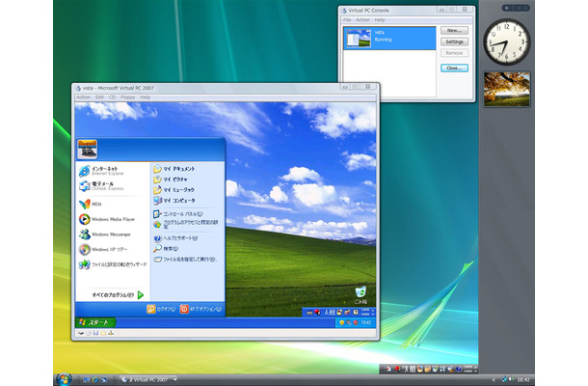588x386 pixels.
Task: Open File menu in Virtual PC Console
Action: 347,19
